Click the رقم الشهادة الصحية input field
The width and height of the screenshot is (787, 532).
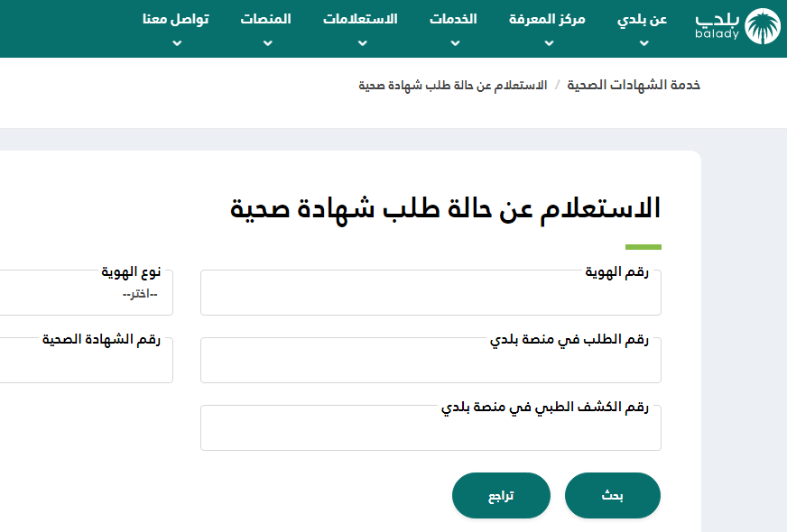pyautogui.click(x=86, y=365)
